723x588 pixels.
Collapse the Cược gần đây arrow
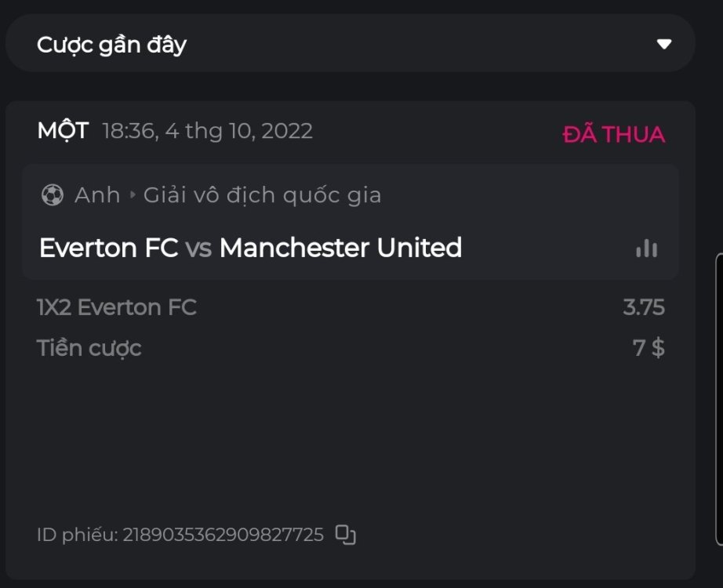click(x=664, y=44)
